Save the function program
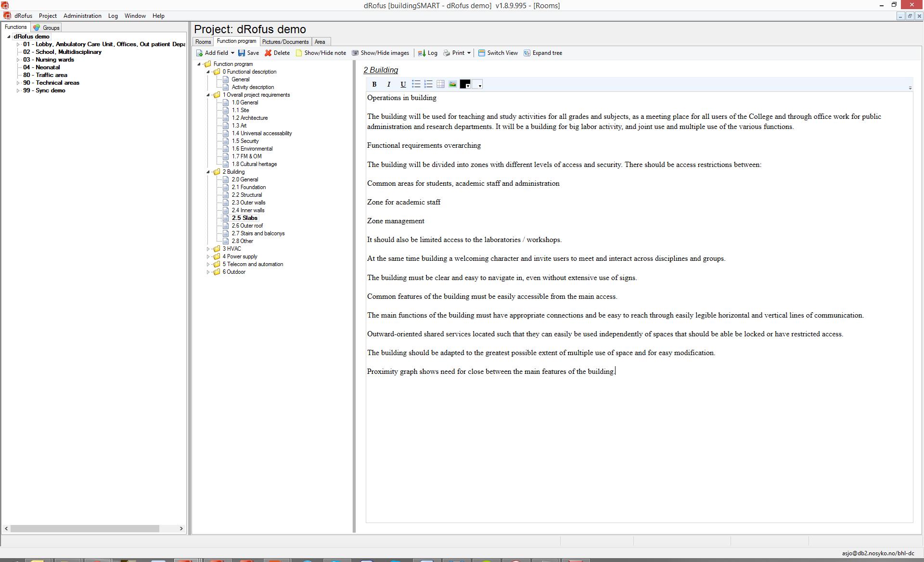The height and width of the screenshot is (562, 924). [x=248, y=53]
